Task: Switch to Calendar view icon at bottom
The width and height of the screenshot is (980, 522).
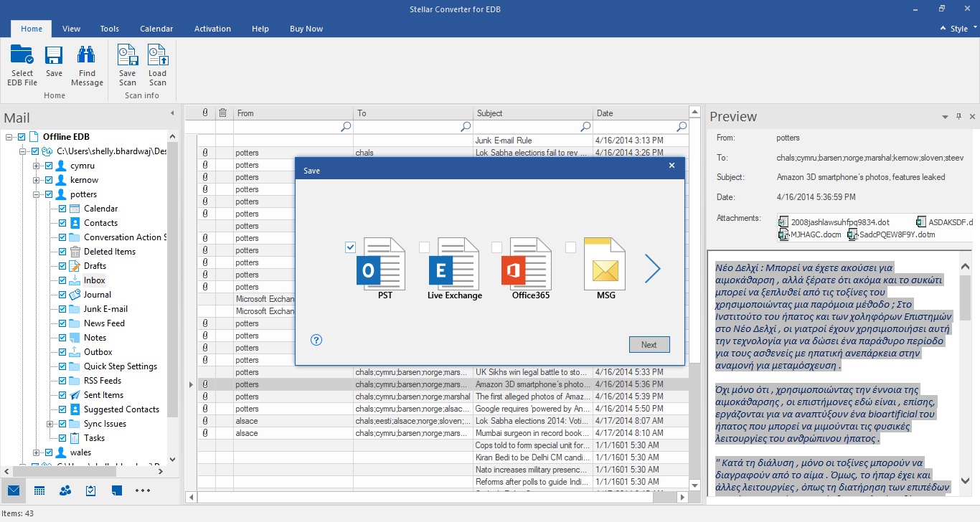Action: tap(39, 490)
